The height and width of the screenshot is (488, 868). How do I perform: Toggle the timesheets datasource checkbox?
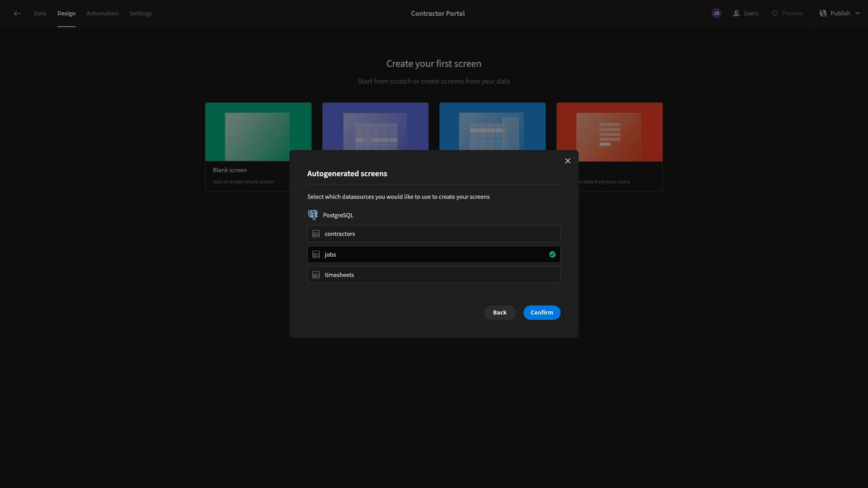pyautogui.click(x=434, y=275)
